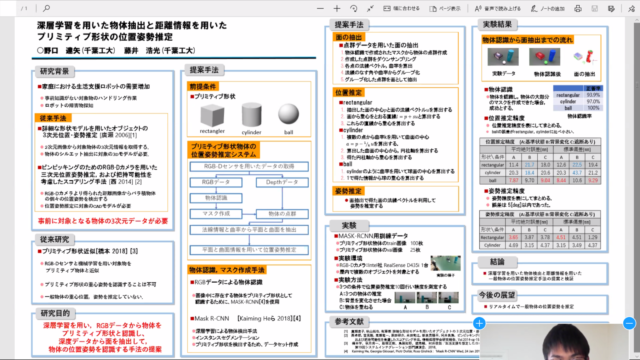Click the 実験 section heading
The width and height of the screenshot is (640, 360).
point(349,225)
